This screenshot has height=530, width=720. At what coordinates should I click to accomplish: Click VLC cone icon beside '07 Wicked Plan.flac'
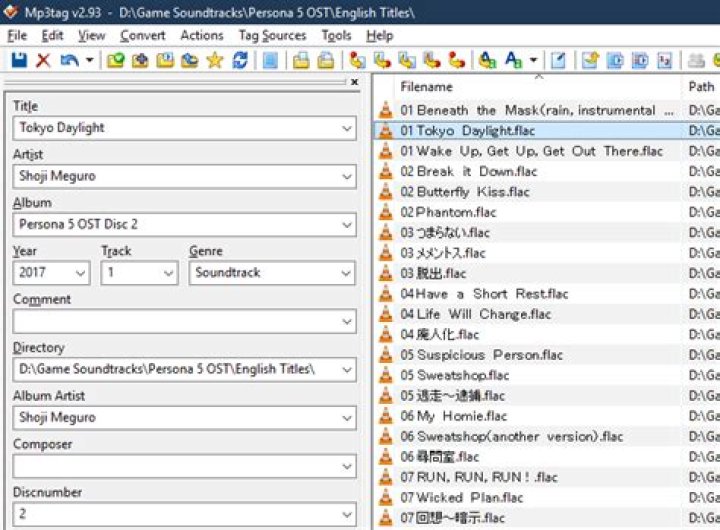click(x=386, y=497)
